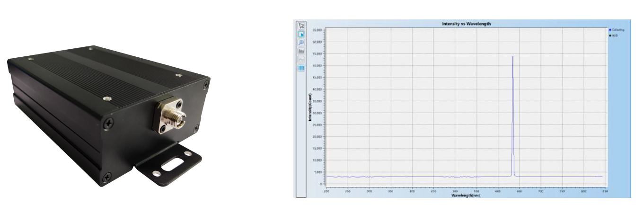
Task: Click the spectrometer product photo
Action: coord(109,116)
